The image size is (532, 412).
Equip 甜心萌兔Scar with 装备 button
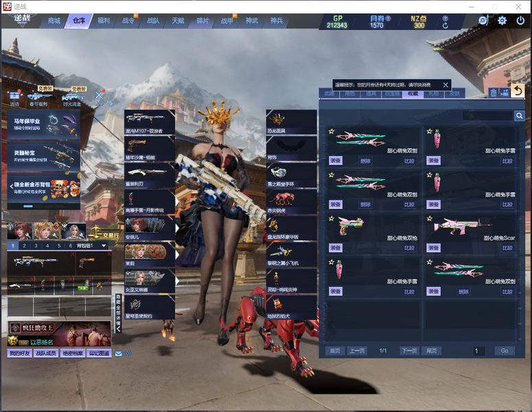coord(434,248)
